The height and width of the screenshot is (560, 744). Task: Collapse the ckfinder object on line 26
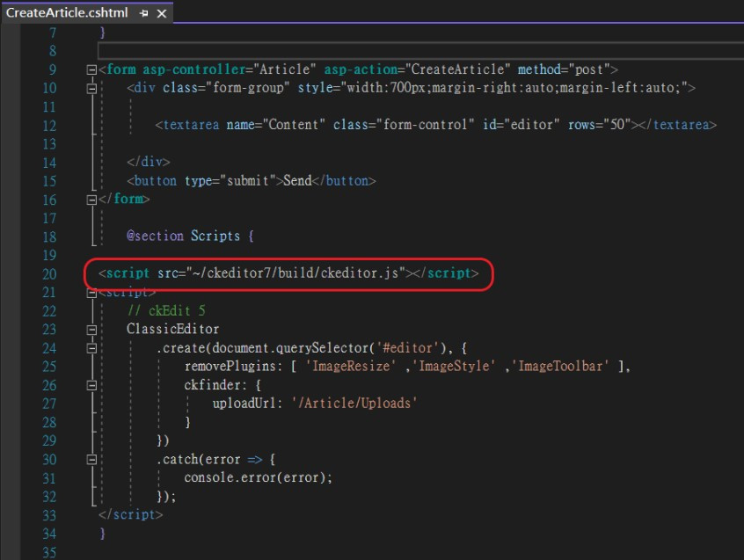point(92,386)
